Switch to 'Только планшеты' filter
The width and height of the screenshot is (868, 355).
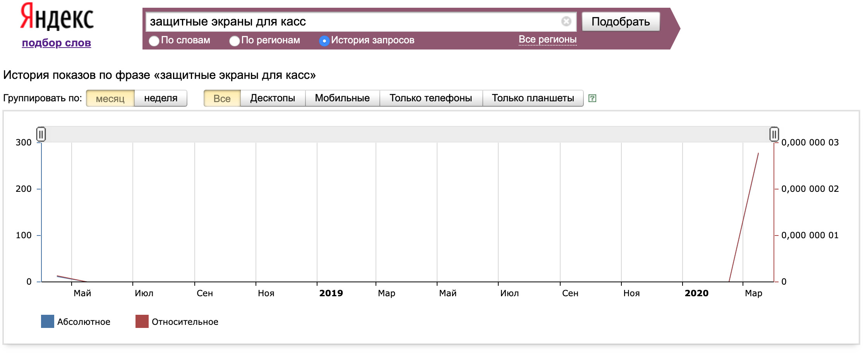(533, 98)
